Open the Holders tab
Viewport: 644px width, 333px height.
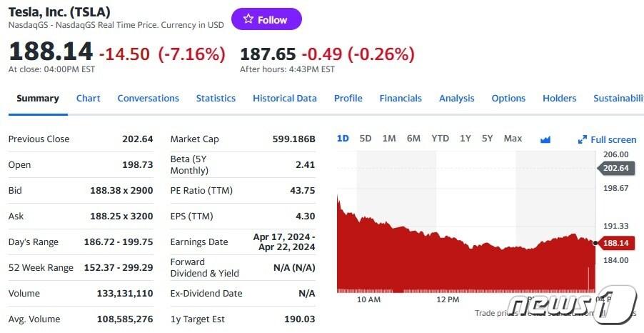point(559,99)
